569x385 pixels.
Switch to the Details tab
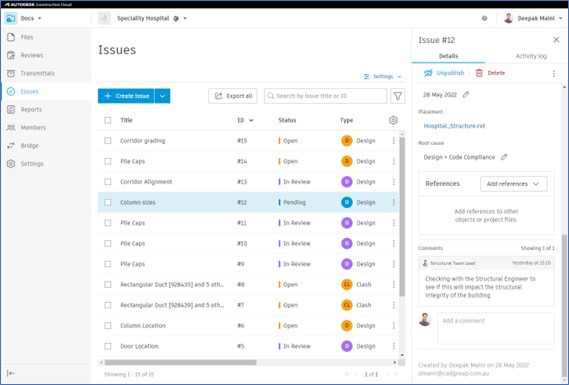pyautogui.click(x=448, y=56)
